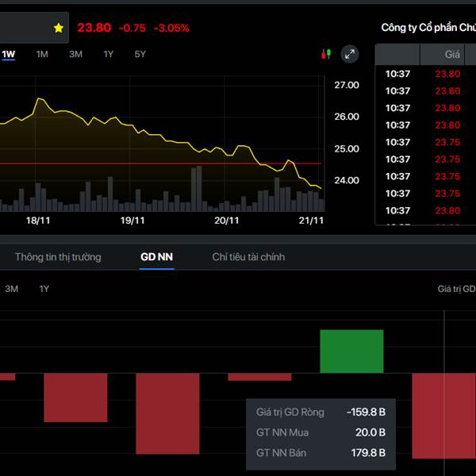
Task: Set price chart range to 3M
Action: coord(75,54)
